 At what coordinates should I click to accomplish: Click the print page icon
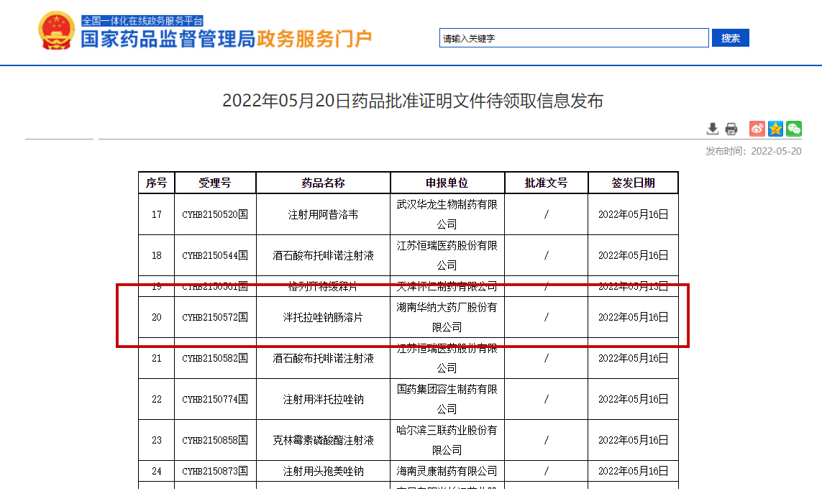(731, 129)
